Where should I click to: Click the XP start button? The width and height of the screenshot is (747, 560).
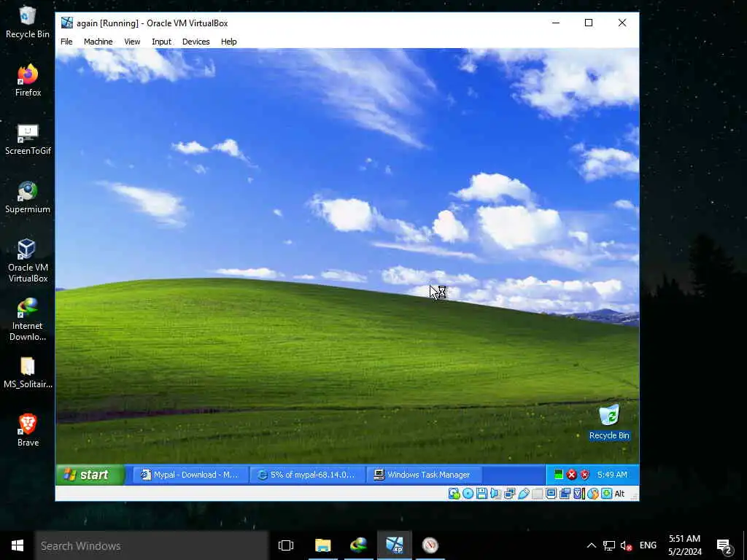click(90, 475)
